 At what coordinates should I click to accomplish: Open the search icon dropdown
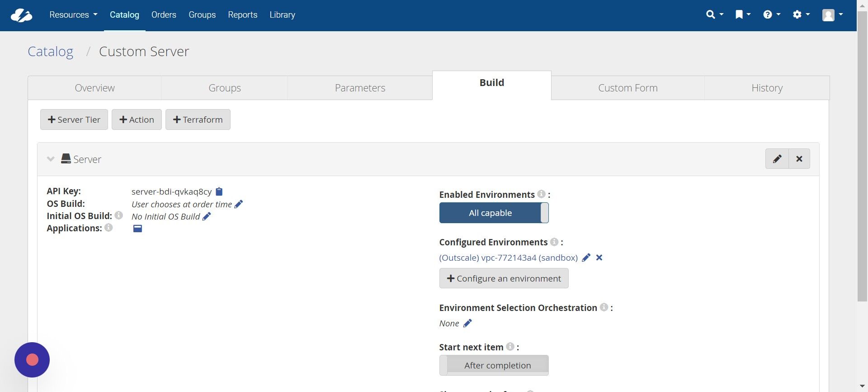[715, 14]
